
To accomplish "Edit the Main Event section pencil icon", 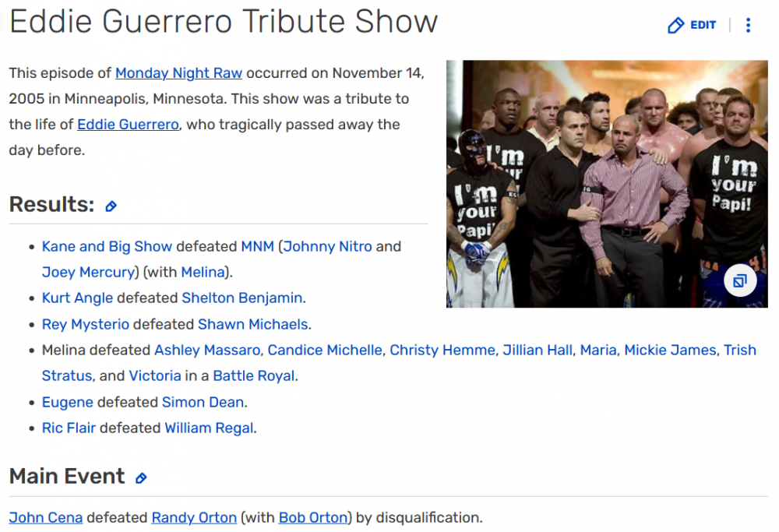I will 141,477.
